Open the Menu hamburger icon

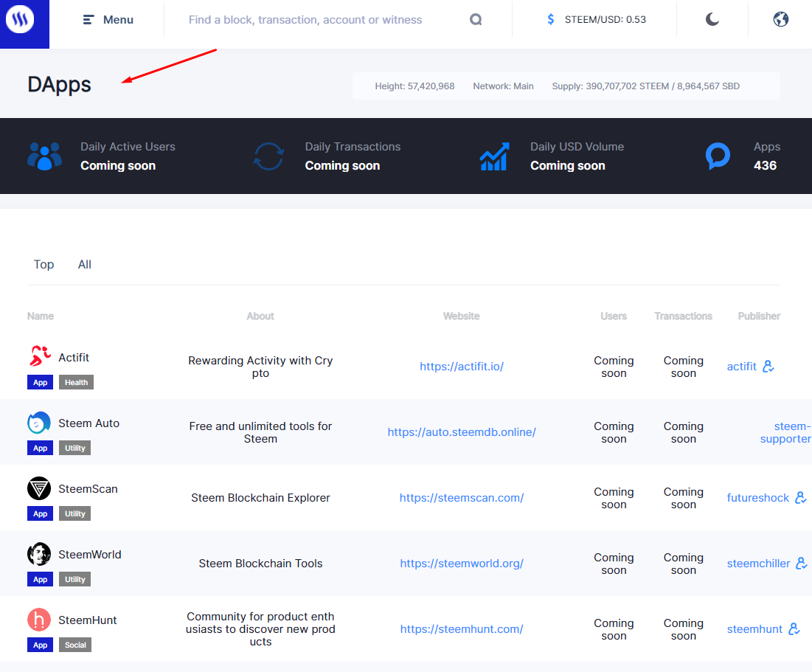(x=89, y=20)
